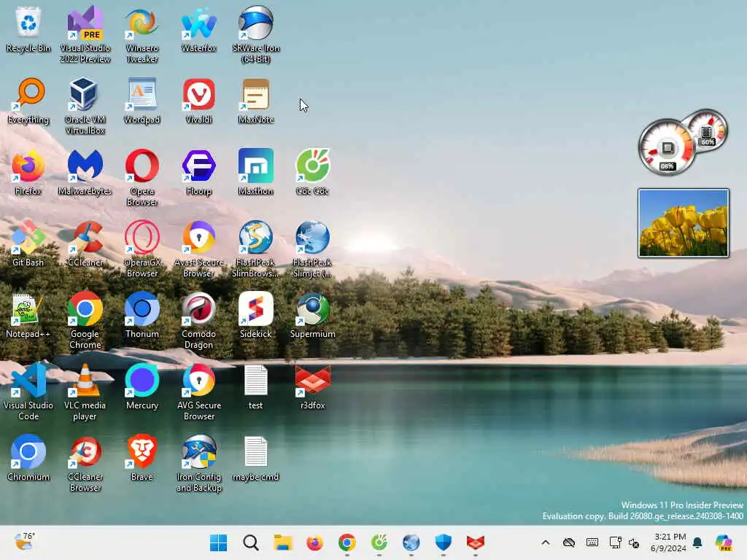Select the CCleaner desktop shortcut
Image resolution: width=747 pixels, height=560 pixels.
[x=85, y=244]
